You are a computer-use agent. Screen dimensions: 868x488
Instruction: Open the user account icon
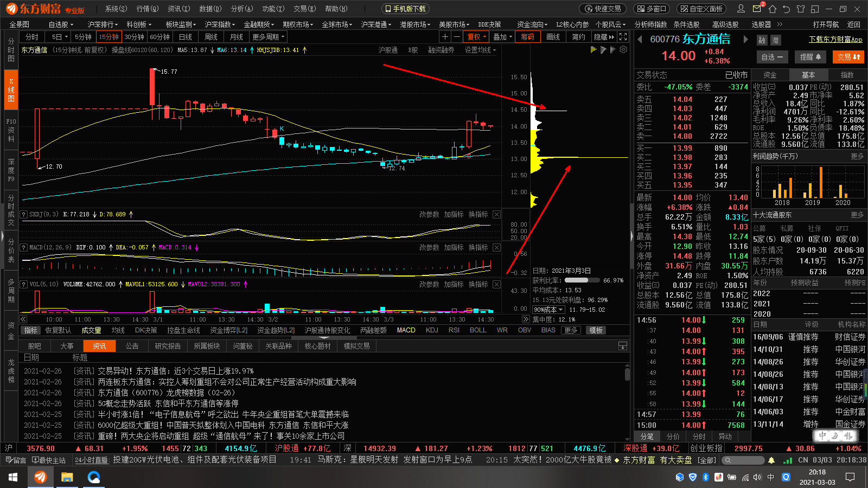(741, 9)
